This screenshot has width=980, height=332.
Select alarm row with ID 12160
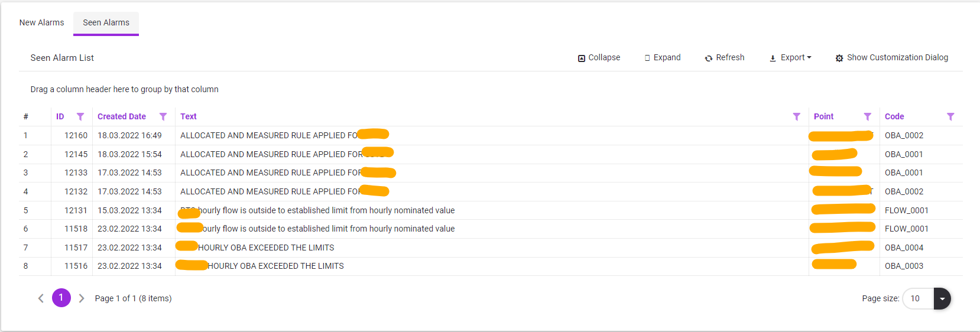coord(76,136)
